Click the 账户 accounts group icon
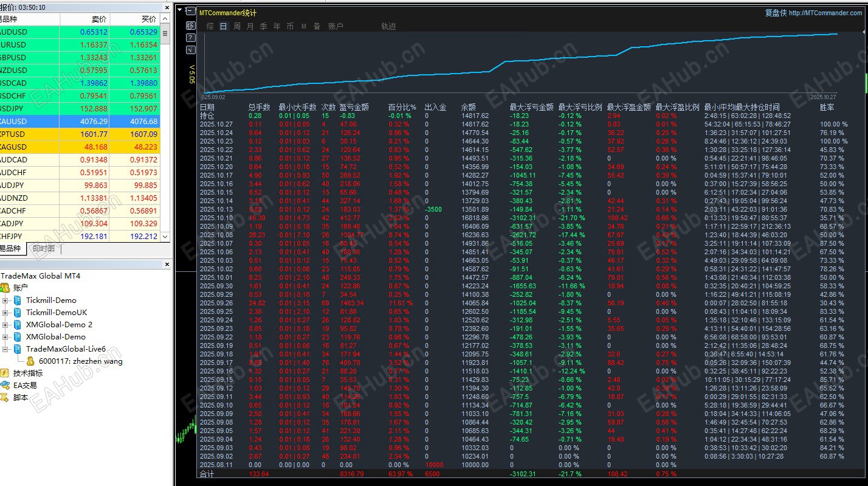 click(5, 288)
